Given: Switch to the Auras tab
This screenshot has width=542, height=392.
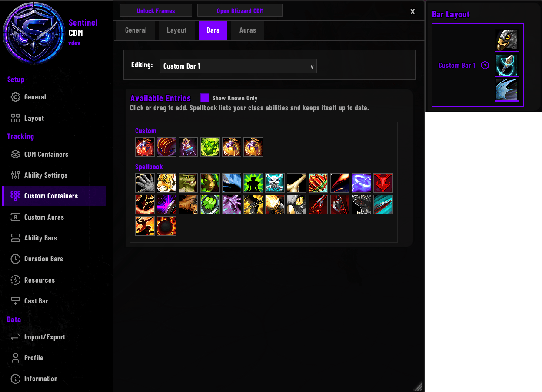Looking at the screenshot, I should tap(248, 30).
